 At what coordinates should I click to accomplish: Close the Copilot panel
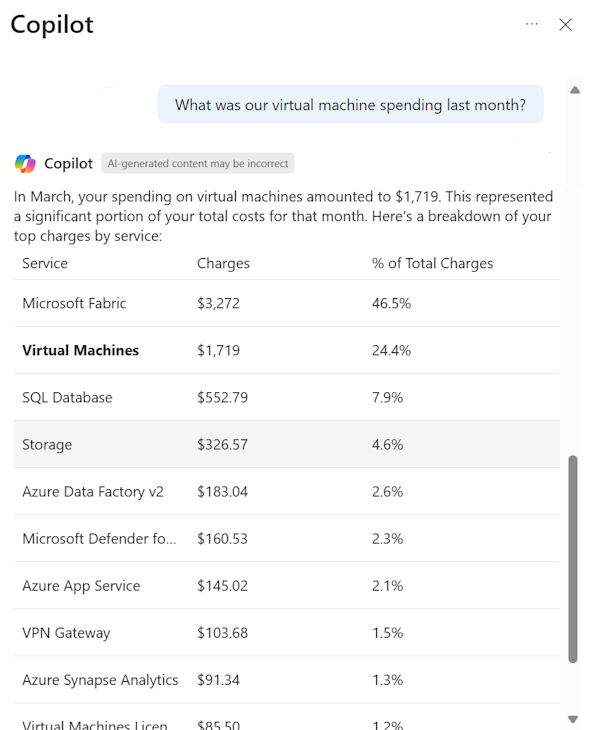566,25
